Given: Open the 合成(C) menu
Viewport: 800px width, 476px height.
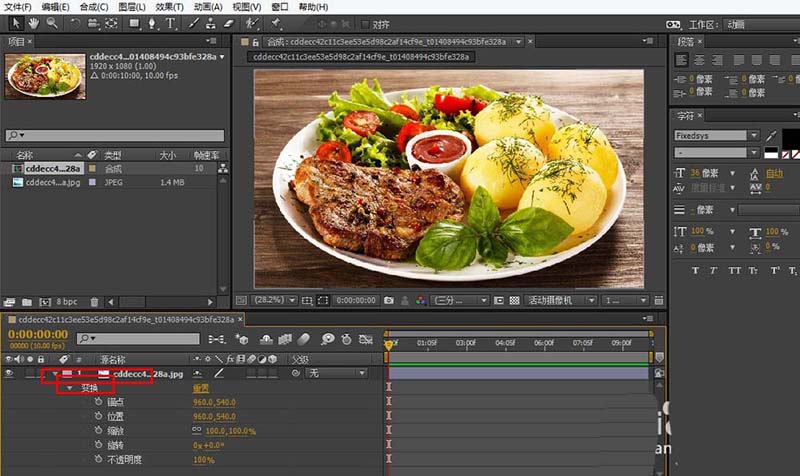Looking at the screenshot, I should click(94, 7).
